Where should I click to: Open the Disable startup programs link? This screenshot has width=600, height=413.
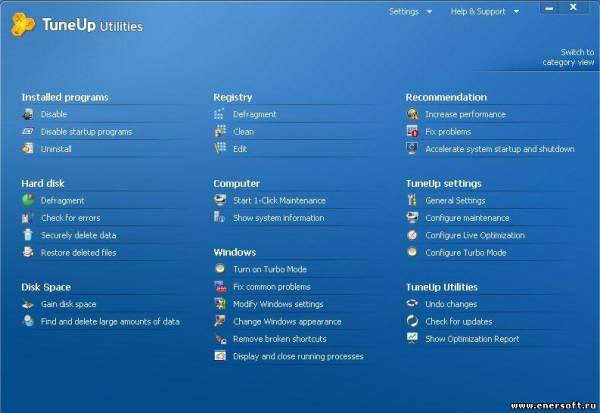click(86, 132)
